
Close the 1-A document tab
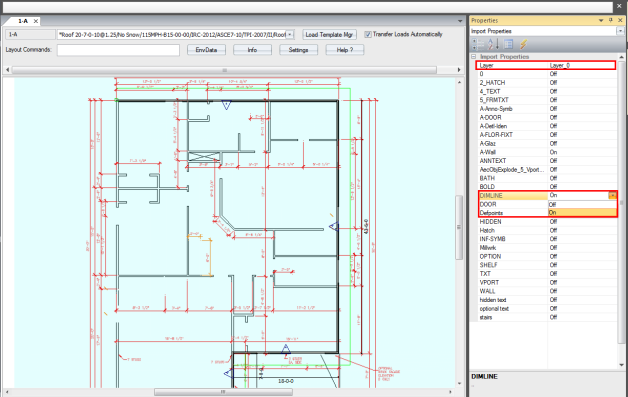pos(36,21)
